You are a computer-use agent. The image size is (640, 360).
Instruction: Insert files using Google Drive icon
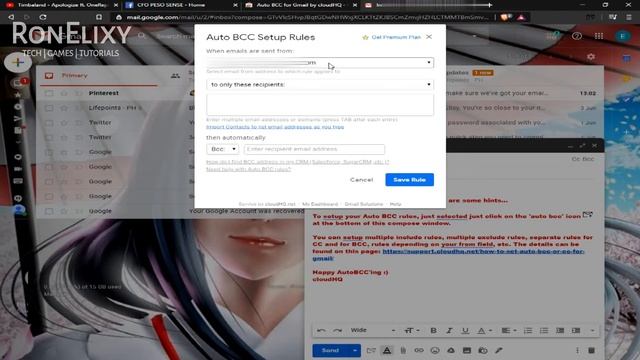tap(451, 350)
